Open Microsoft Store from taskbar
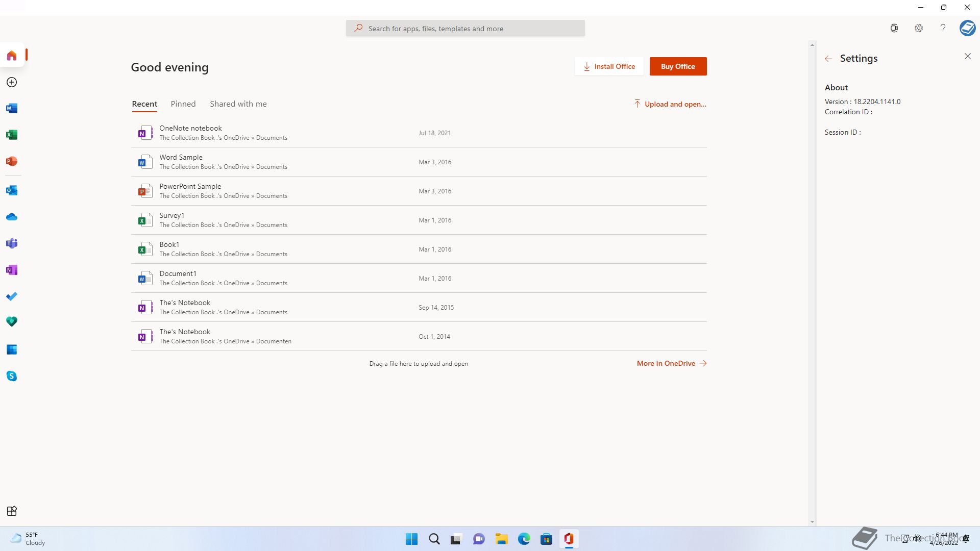980x551 pixels. 546,539
